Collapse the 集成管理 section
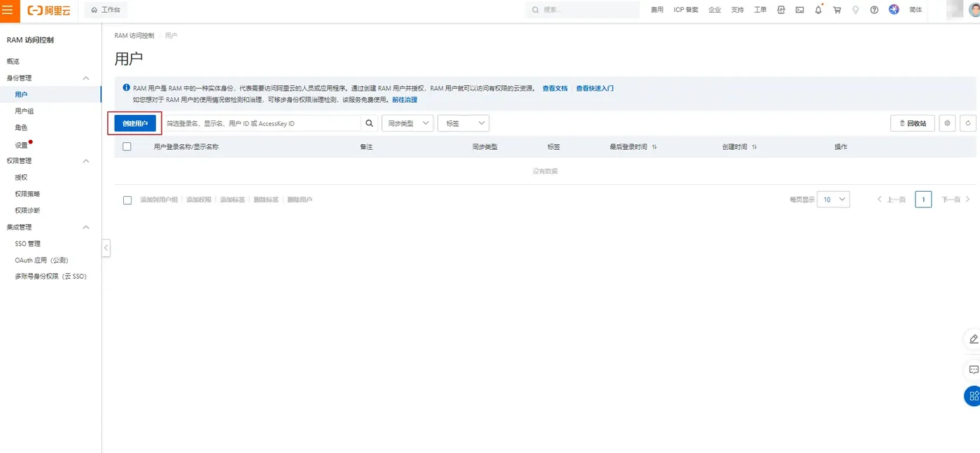Image resolution: width=980 pixels, height=453 pixels. pos(86,228)
